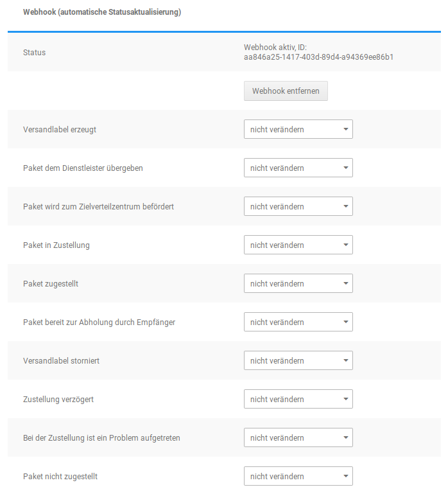Click the Paket in Zustellung label
This screenshot has width=448, height=494.
coord(56,245)
